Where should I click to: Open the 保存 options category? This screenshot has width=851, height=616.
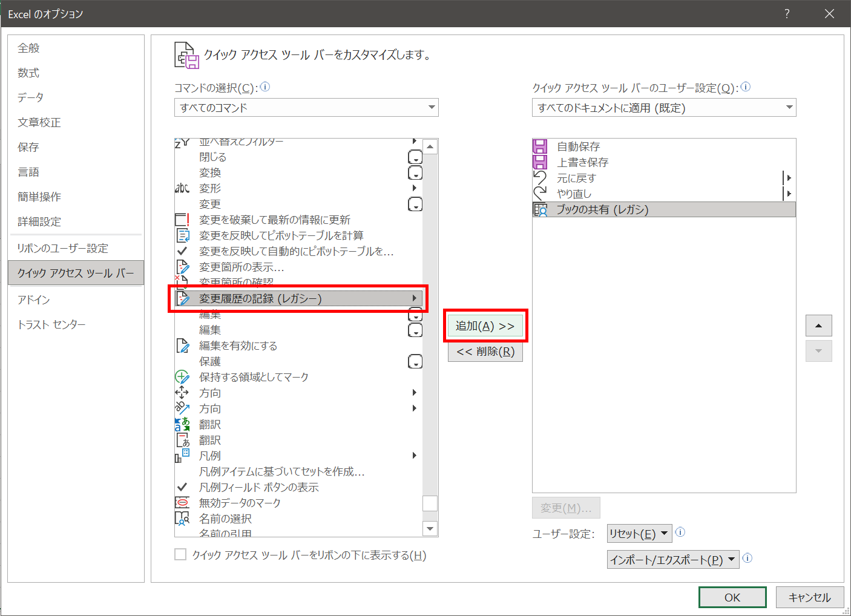pos(76,147)
